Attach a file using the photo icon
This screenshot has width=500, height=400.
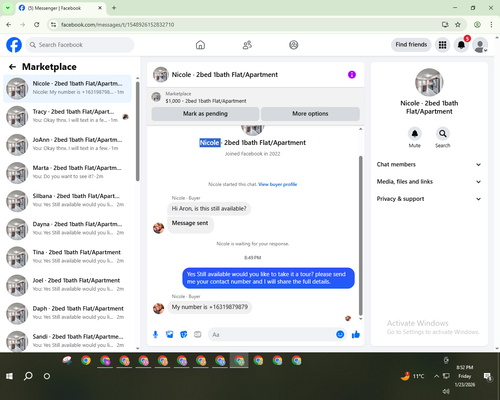coord(170,334)
